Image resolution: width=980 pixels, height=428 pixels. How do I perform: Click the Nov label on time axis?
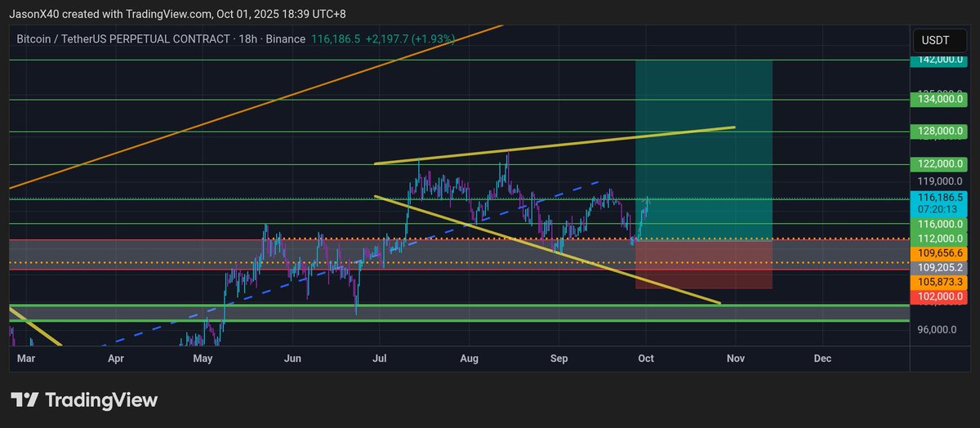[736, 359]
